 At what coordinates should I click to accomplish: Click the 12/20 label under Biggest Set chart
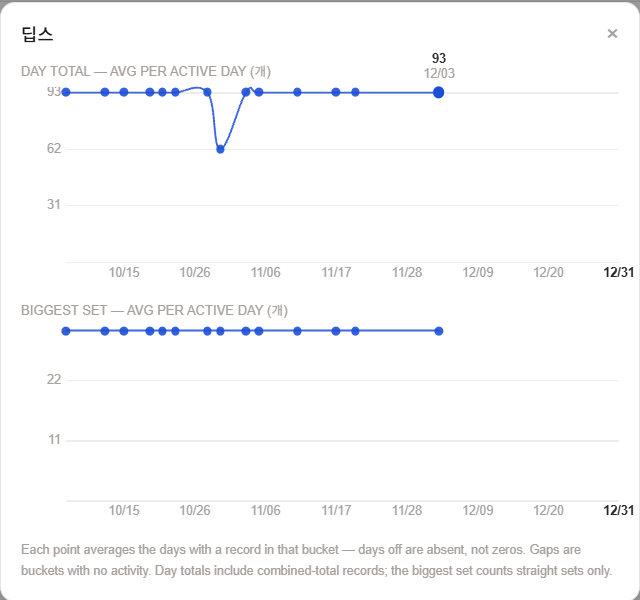tap(549, 510)
